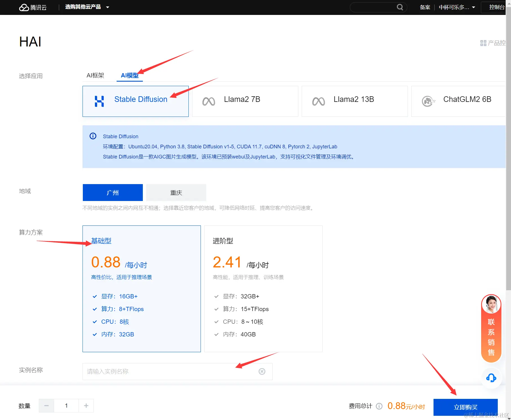511x420 pixels.
Task: Expand the other cloud products dropdown
Action: pyautogui.click(x=87, y=7)
